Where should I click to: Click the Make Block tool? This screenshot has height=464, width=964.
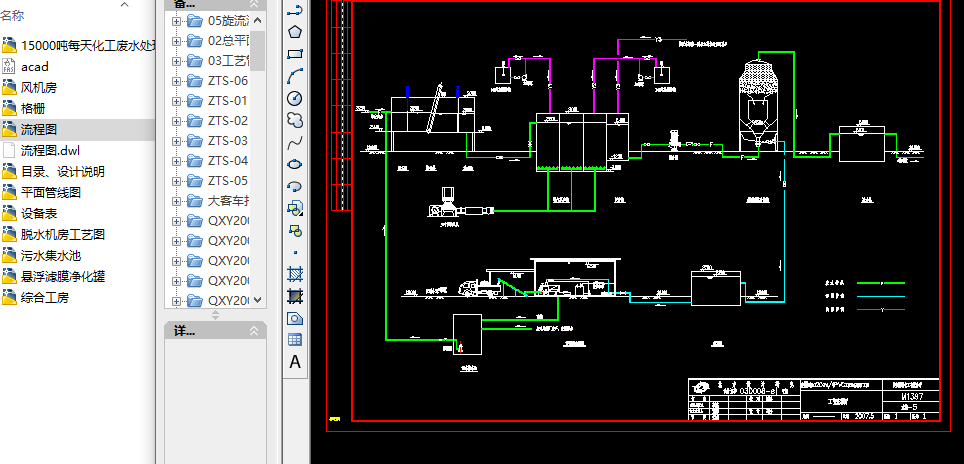pyautogui.click(x=295, y=231)
